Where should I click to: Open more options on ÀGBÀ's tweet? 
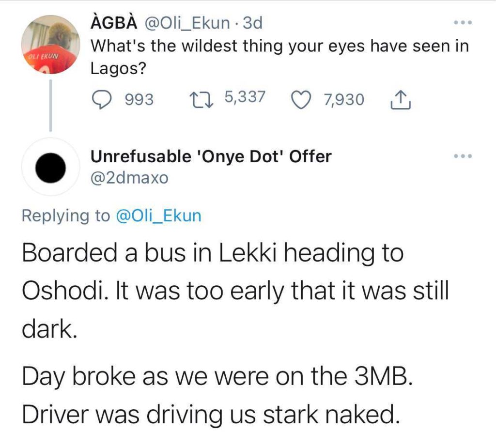(x=463, y=23)
